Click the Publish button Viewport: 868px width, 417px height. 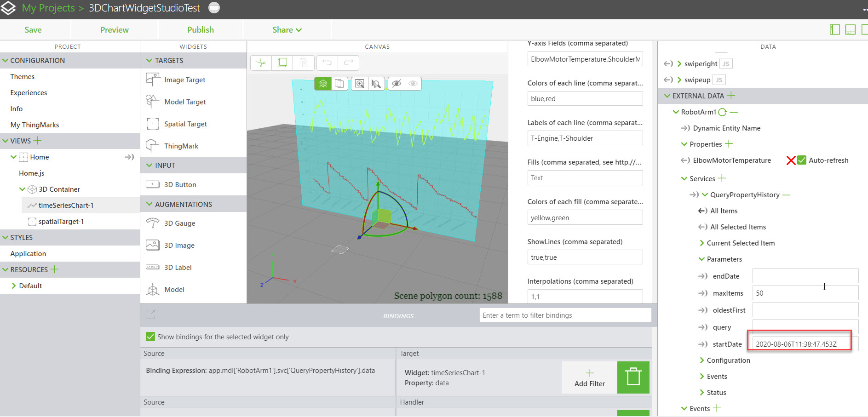[200, 29]
